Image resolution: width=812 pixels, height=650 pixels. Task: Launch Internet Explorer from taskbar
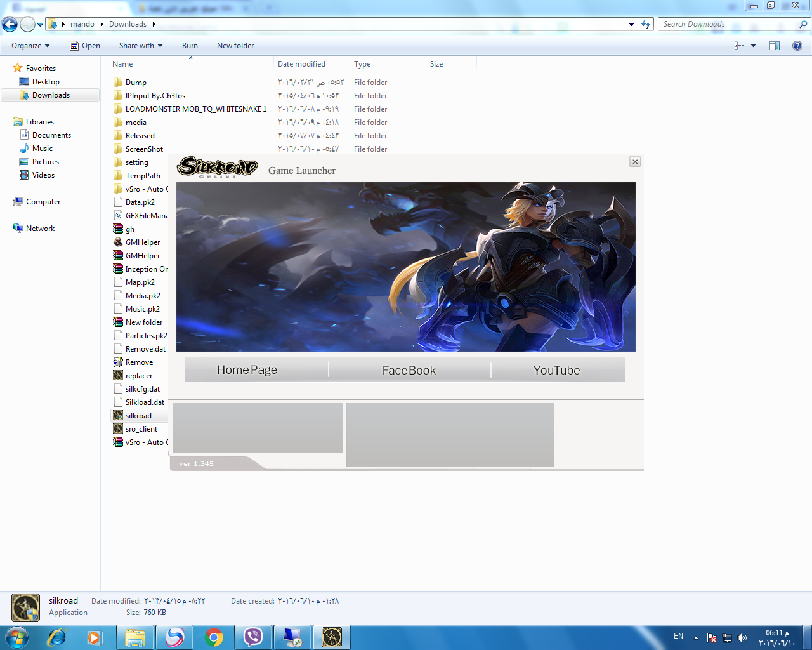pos(56,637)
